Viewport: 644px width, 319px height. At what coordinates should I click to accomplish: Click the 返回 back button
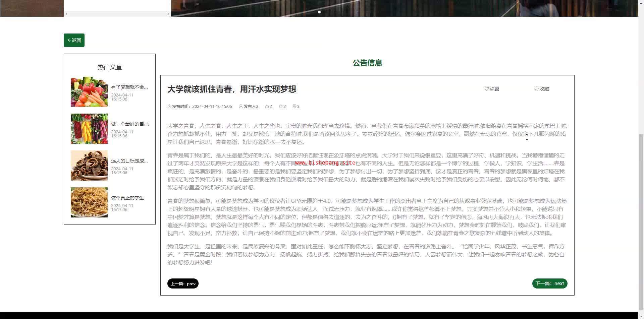coord(74,40)
